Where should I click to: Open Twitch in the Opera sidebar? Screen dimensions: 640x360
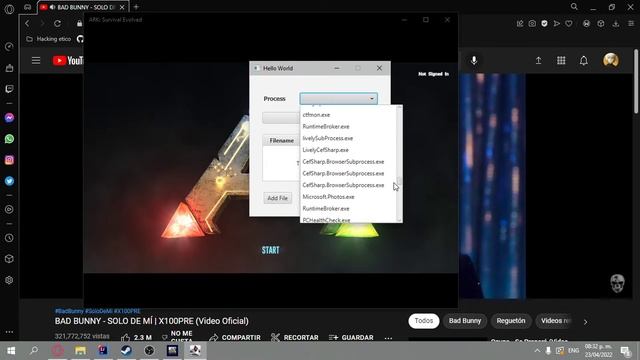[x=9, y=89]
